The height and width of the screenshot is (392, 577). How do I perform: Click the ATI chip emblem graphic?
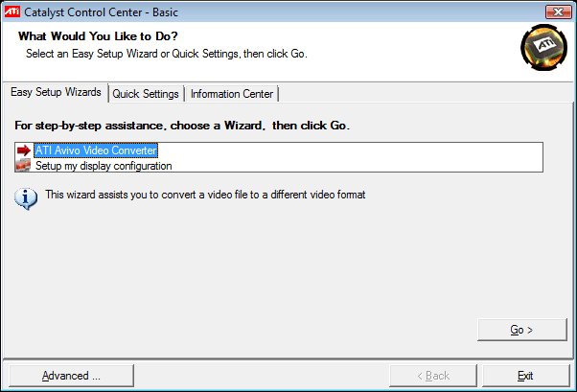click(x=543, y=47)
